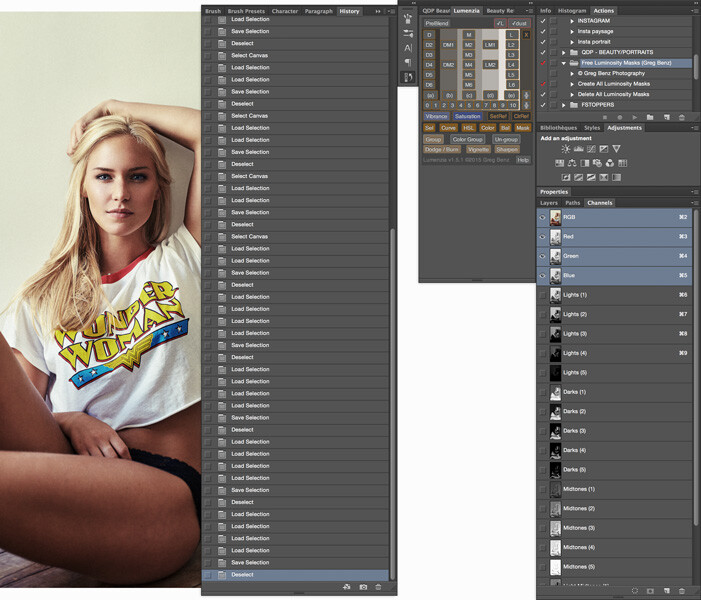Expand Create All Luminosity Masks action
Viewport: 701px width, 600px height.
coord(572,84)
